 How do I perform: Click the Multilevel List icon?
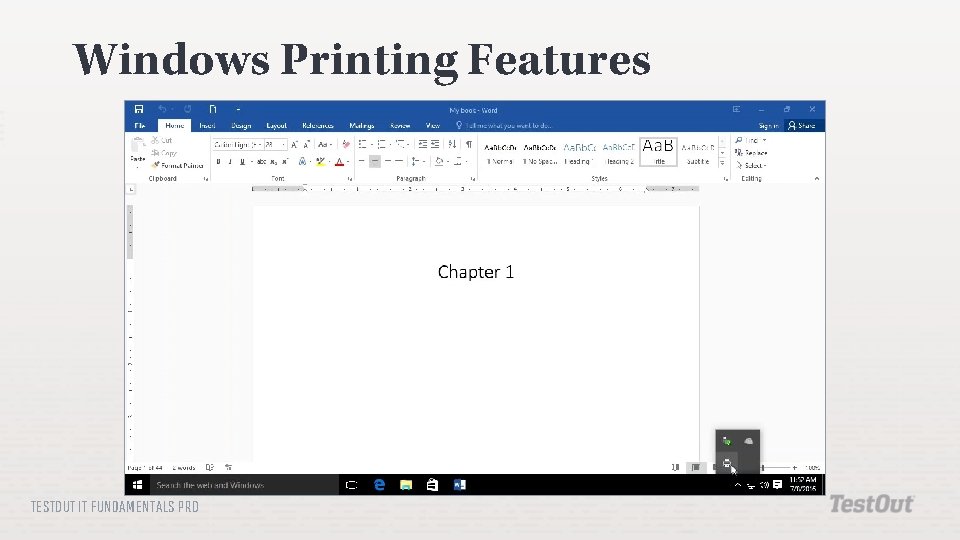pyautogui.click(x=400, y=144)
